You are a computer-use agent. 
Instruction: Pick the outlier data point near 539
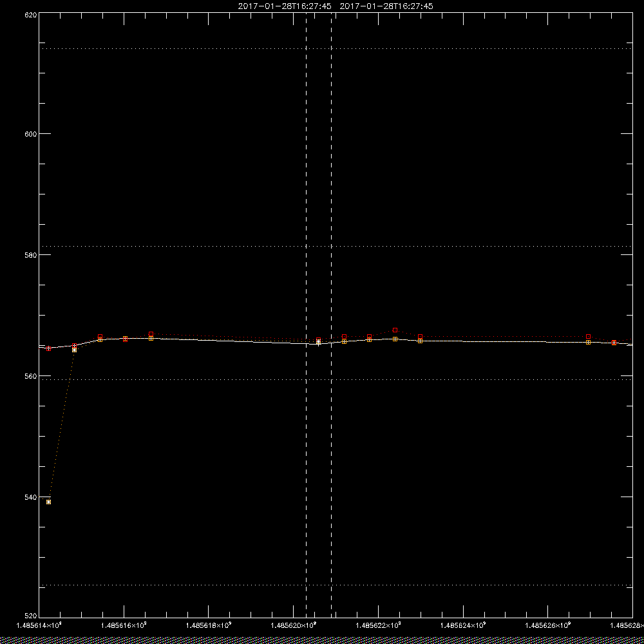pyautogui.click(x=48, y=502)
